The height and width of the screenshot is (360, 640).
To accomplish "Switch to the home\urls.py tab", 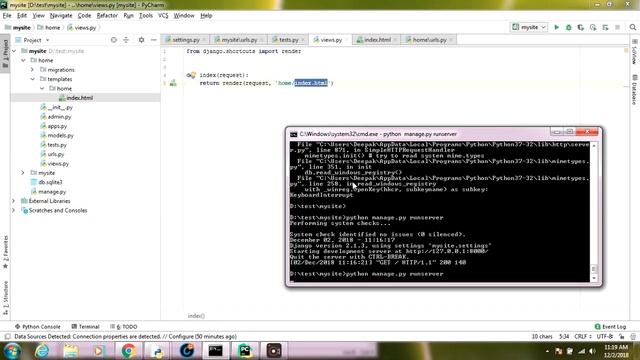I will [x=429, y=40].
